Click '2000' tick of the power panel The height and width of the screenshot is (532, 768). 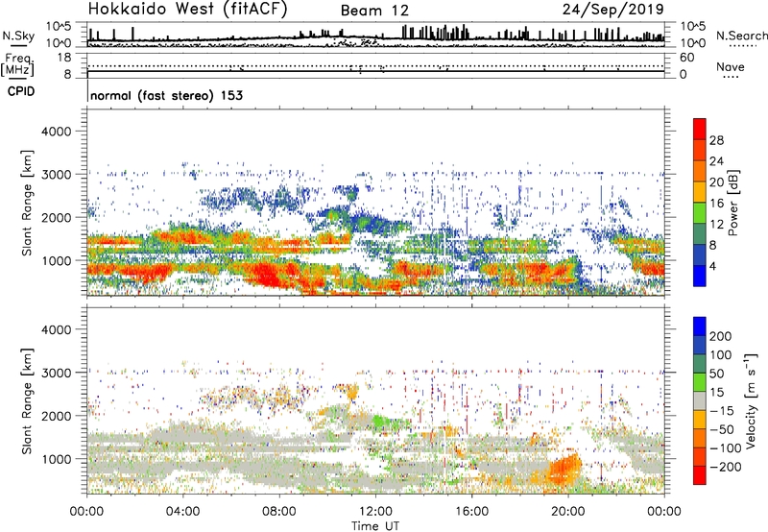(57, 217)
